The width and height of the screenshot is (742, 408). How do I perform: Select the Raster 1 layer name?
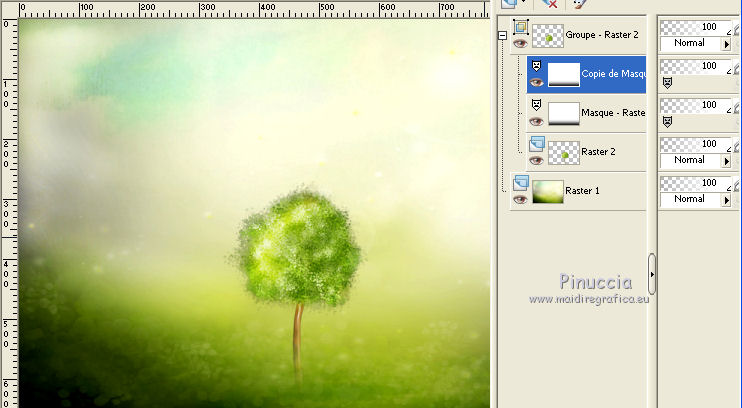click(583, 191)
